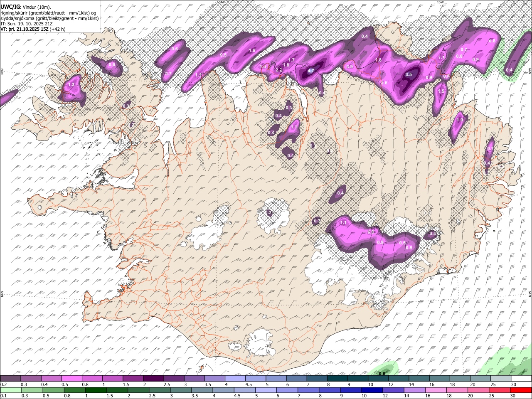
Task: Pick the bright red swatch ending the lower legend
Action: click(521, 390)
